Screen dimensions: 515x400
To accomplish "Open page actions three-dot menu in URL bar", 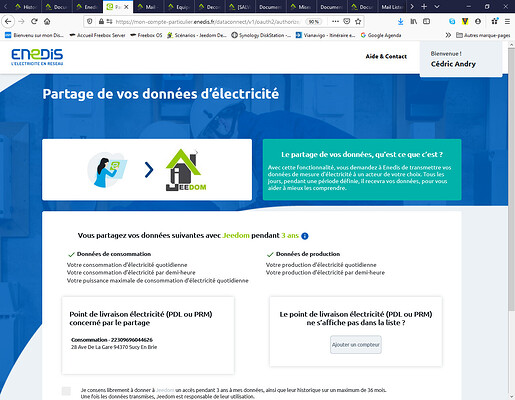I will [335, 22].
